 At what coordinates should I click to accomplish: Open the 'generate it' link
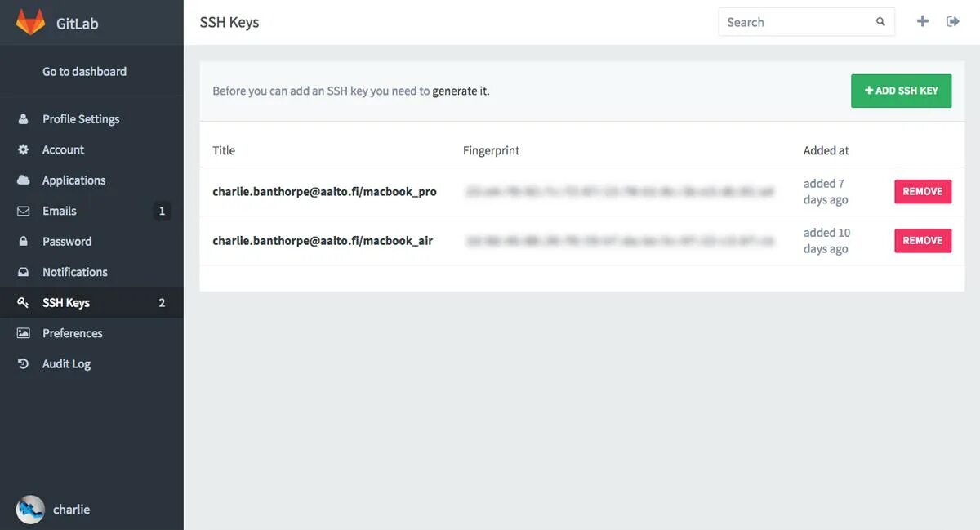pyautogui.click(x=461, y=91)
